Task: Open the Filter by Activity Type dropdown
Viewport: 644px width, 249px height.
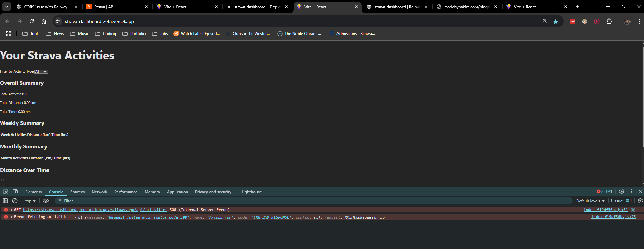Action: pos(41,72)
